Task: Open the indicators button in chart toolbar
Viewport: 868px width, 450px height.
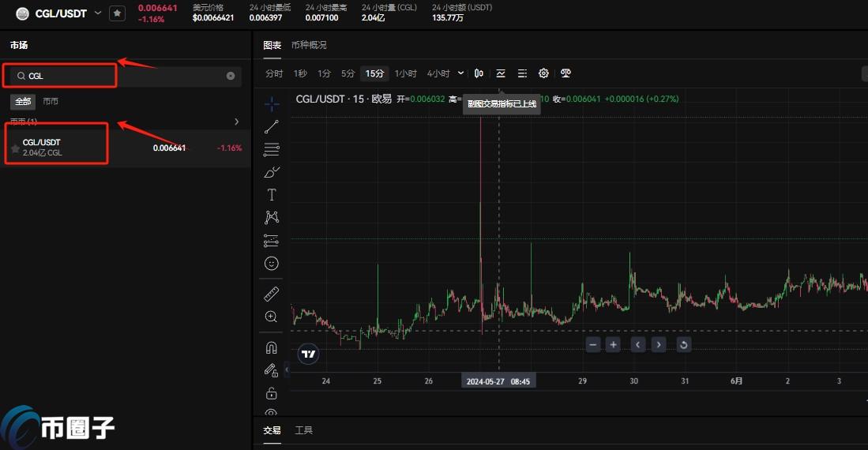Action: [x=501, y=73]
